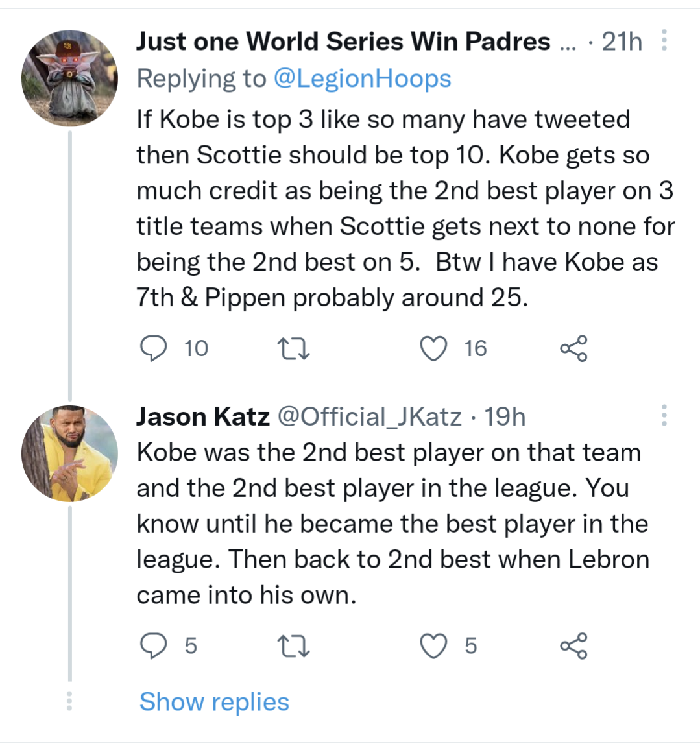Share Jason Katz's tweet

coord(573,645)
